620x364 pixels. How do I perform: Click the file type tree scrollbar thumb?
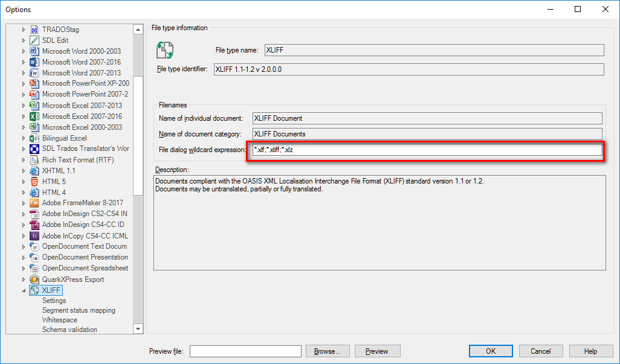138,135
